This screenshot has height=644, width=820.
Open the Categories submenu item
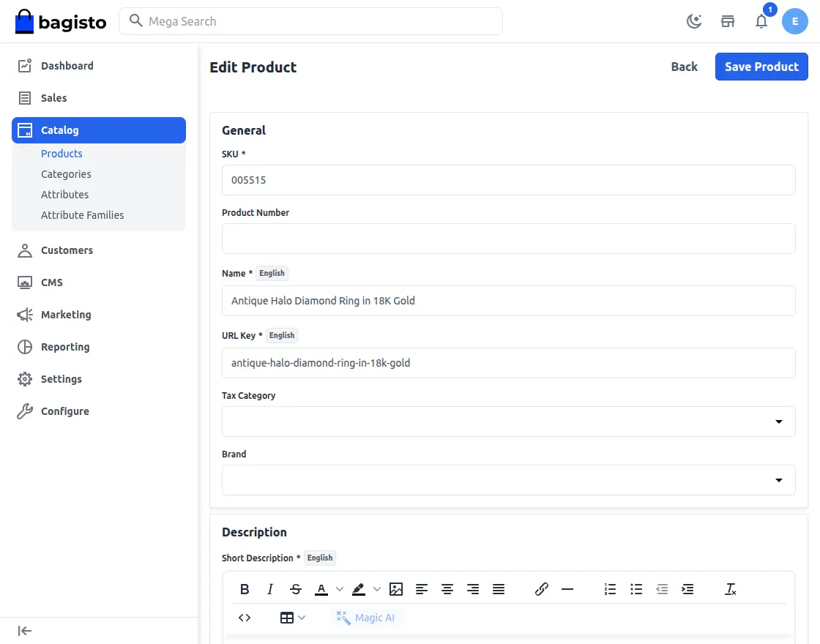pos(66,174)
